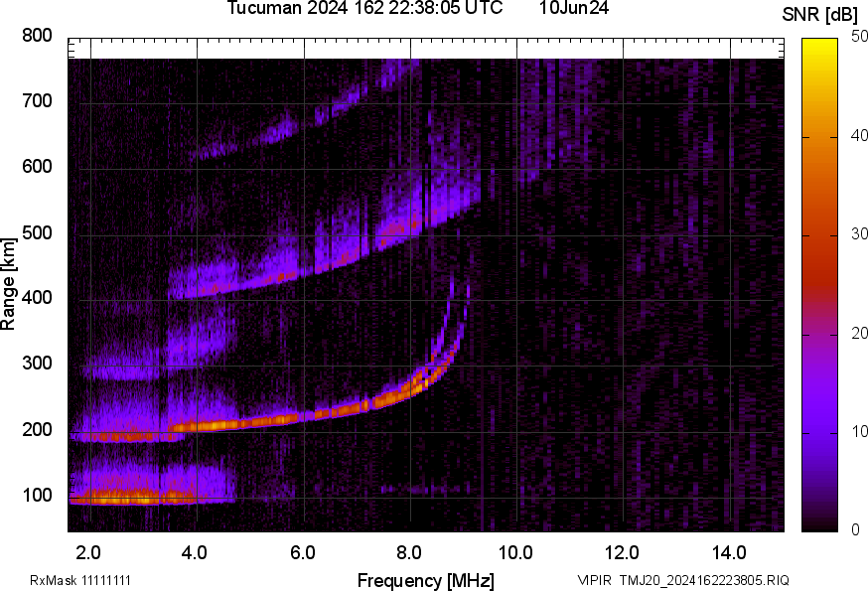
Task: Click colorbar tick label '0'
Action: tap(855, 530)
